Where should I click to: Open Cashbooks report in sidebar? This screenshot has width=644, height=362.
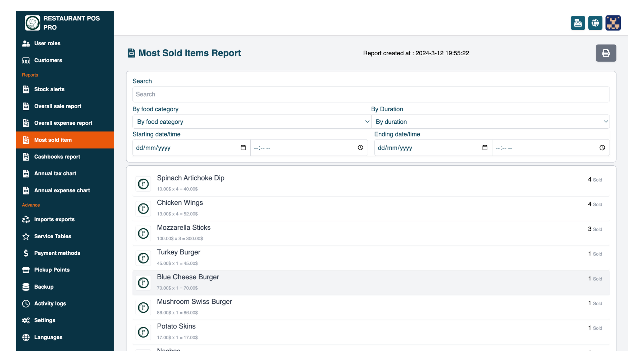(x=57, y=157)
